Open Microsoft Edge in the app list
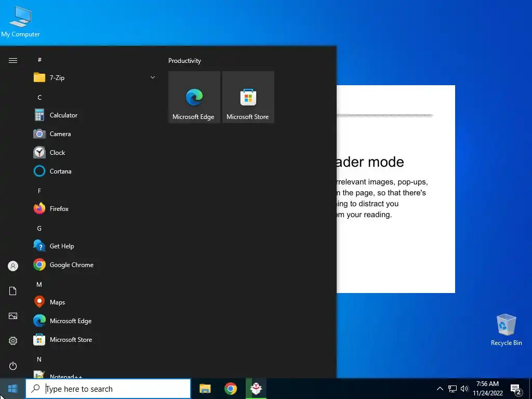Viewport: 532px width, 399px height. [x=95, y=321]
